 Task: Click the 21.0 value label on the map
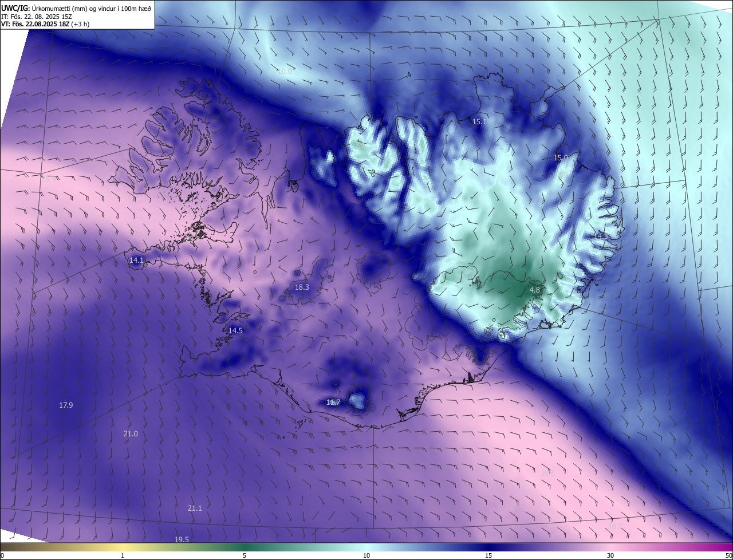pos(131,433)
